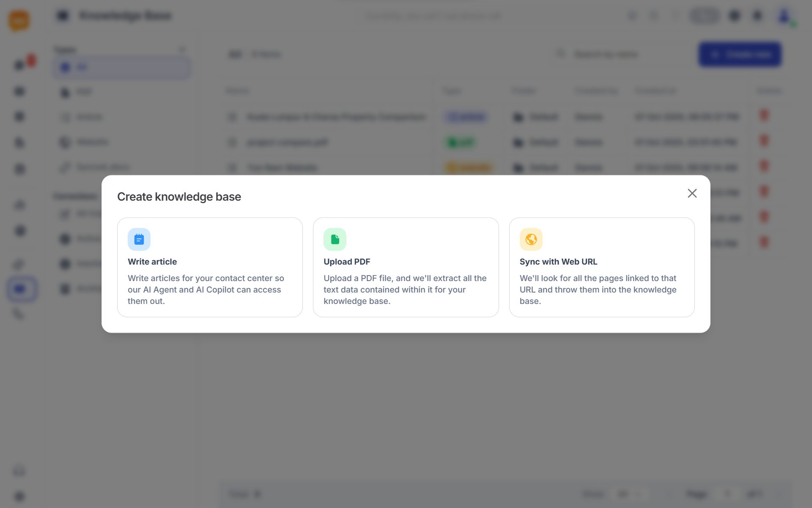
Task: Click the orange app logo
Action: [19, 20]
